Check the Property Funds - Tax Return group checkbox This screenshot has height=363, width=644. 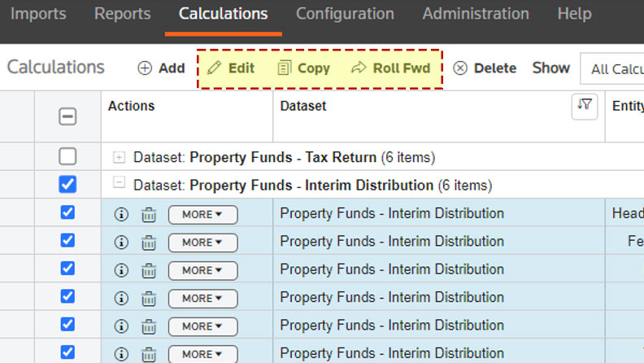tap(67, 156)
